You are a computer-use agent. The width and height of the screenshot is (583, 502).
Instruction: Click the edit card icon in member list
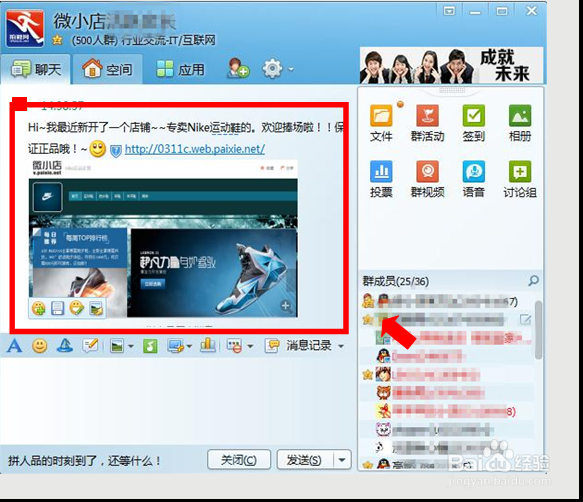coord(525,319)
